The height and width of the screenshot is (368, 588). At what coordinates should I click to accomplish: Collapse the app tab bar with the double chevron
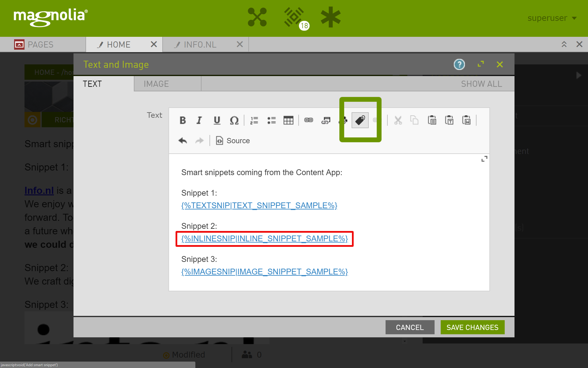tap(564, 44)
